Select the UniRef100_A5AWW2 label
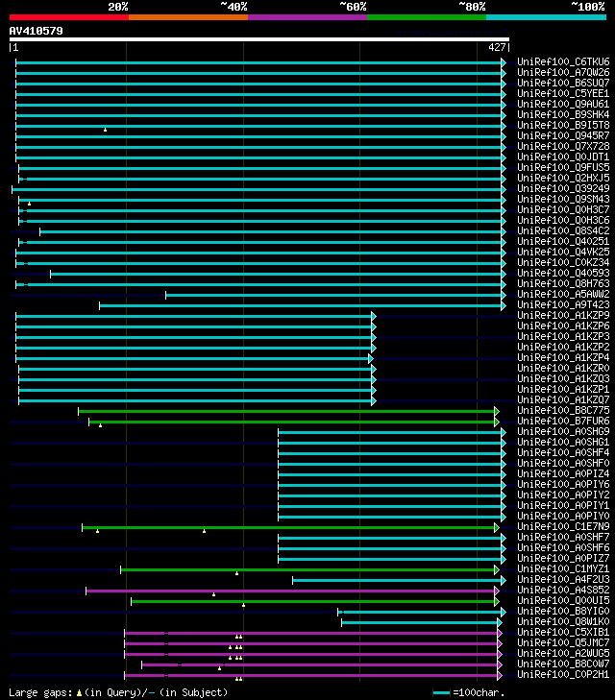This screenshot has width=615, height=700. coord(563,294)
